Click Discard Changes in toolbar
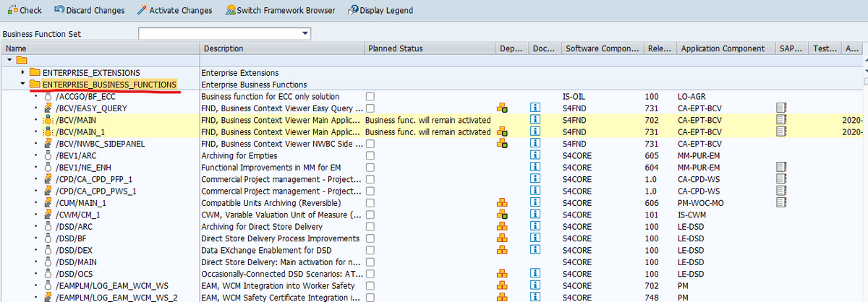 [88, 10]
